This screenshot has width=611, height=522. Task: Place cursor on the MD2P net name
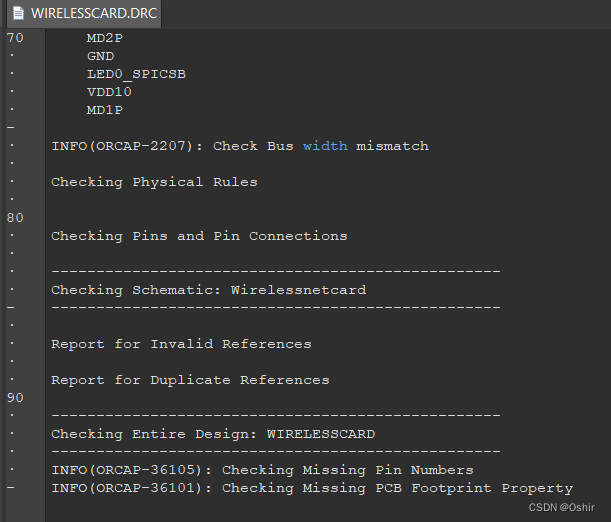click(x=105, y=38)
